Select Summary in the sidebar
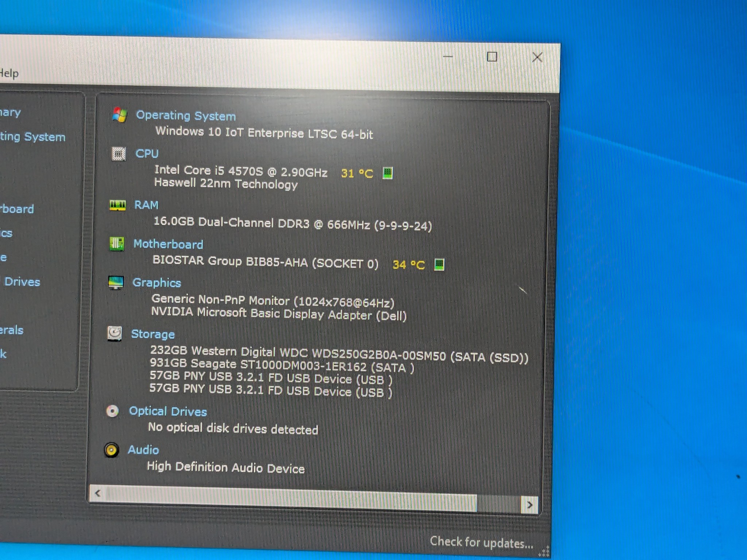The width and height of the screenshot is (747, 560). [x=10, y=113]
